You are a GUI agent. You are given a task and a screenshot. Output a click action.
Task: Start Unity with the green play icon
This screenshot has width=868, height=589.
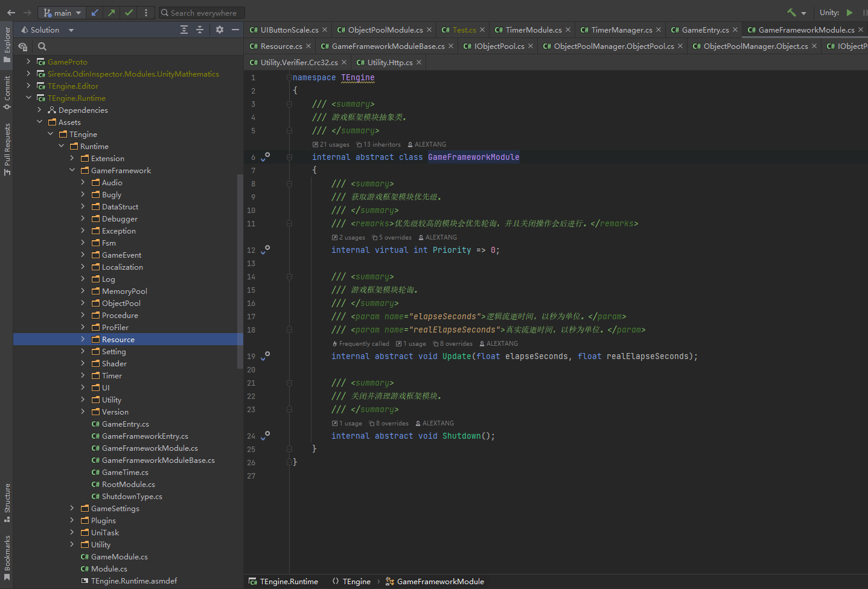coord(850,13)
